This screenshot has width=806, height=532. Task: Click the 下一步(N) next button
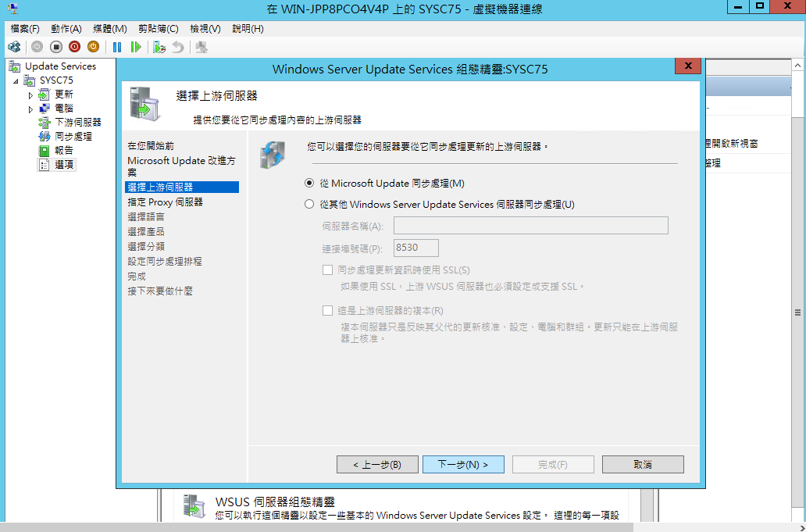[x=463, y=465]
